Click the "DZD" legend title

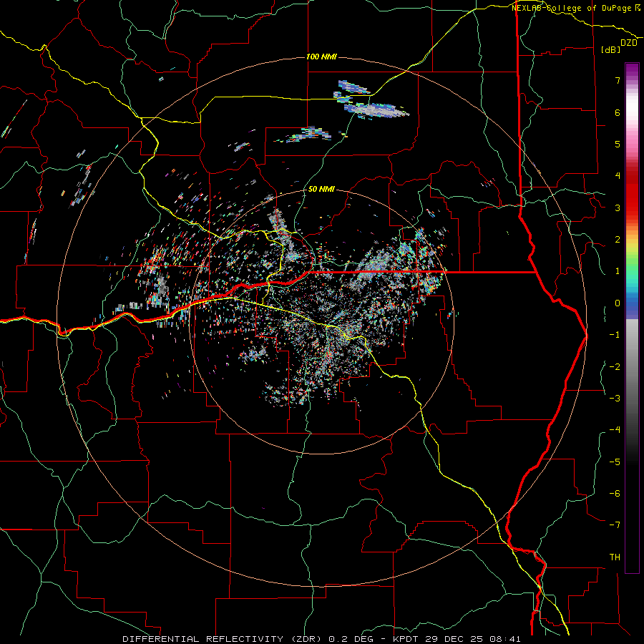pyautogui.click(x=629, y=43)
